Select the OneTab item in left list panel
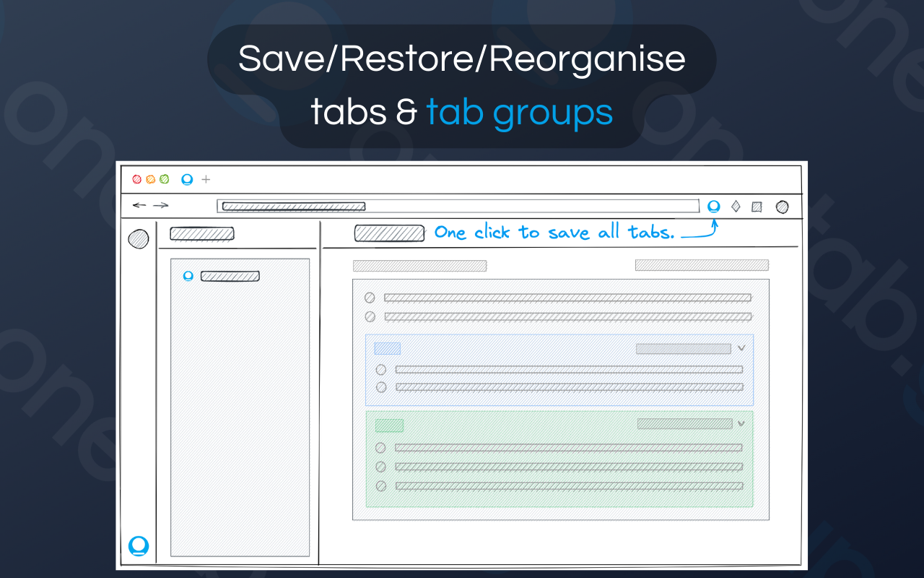924x578 pixels. (222, 276)
